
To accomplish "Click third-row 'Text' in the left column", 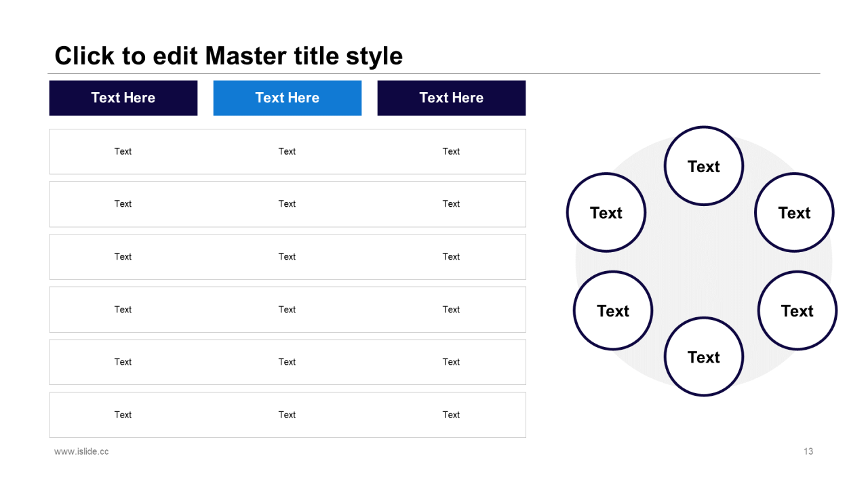I will tap(123, 256).
